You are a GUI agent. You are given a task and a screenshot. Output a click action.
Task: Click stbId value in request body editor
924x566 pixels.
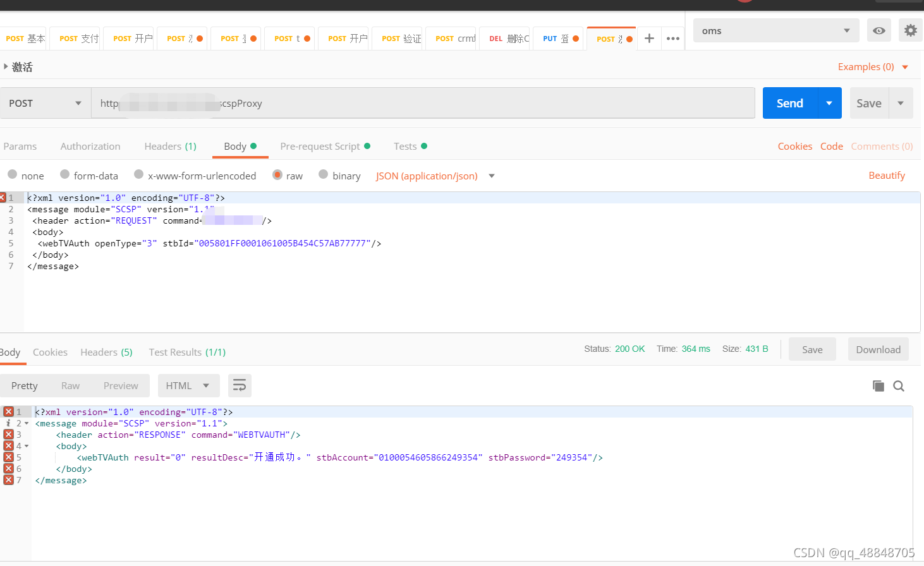[283, 243]
